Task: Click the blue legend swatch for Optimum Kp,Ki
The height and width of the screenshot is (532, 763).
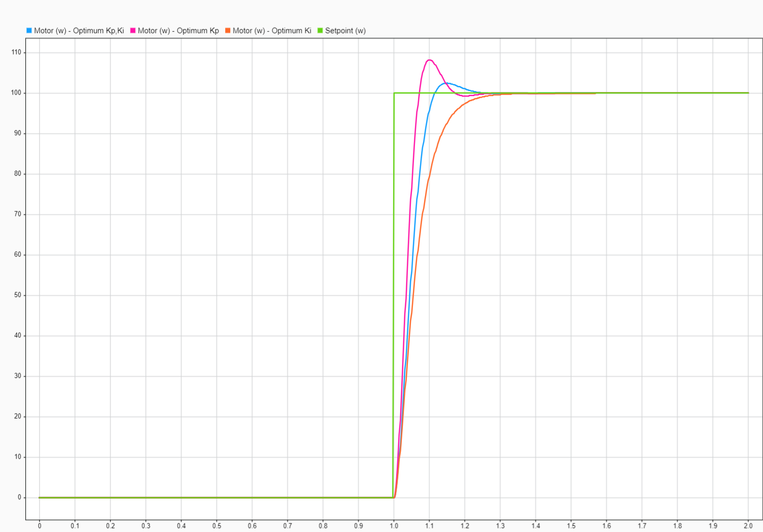Action: click(x=29, y=31)
